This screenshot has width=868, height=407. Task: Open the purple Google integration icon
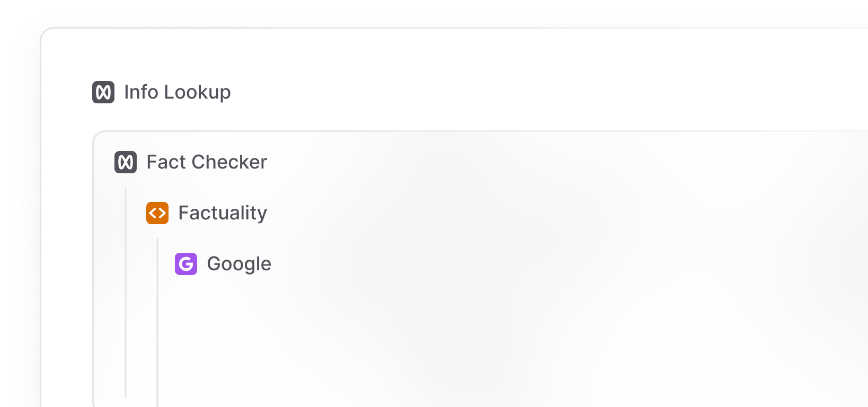(186, 264)
